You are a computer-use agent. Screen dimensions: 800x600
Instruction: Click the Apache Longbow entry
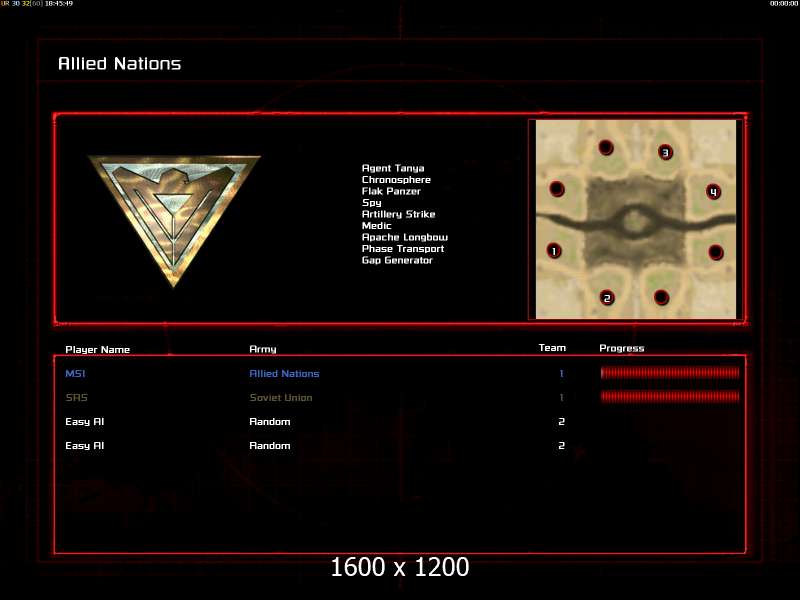(x=405, y=237)
